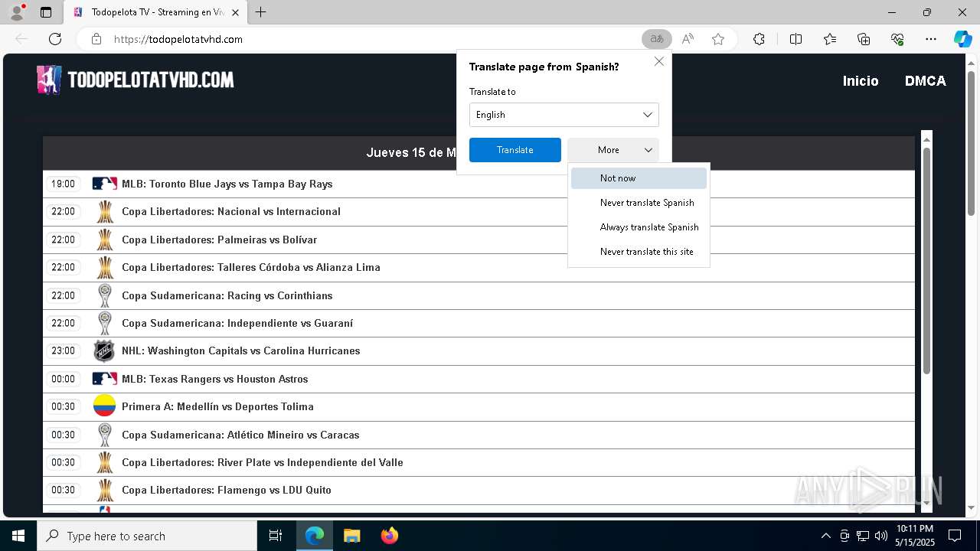Open Copa Libertadores: River Plate vs Independiente del Valle
This screenshot has height=551, width=980.
pos(263,462)
